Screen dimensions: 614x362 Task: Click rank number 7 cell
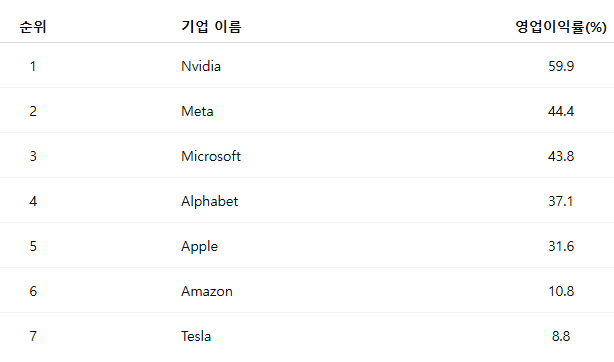pos(33,336)
